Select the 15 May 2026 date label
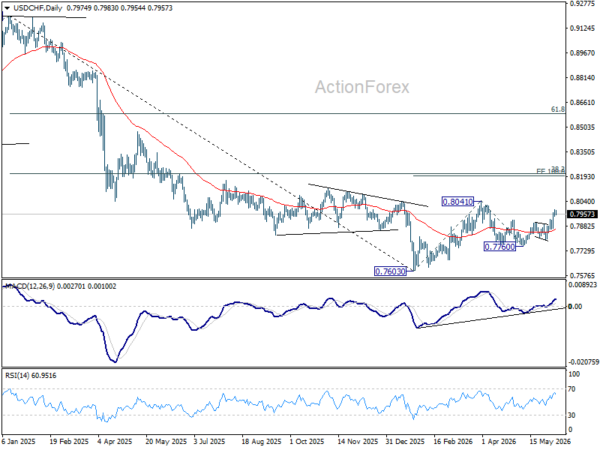Viewport: 600px width, 450px height. point(550,442)
